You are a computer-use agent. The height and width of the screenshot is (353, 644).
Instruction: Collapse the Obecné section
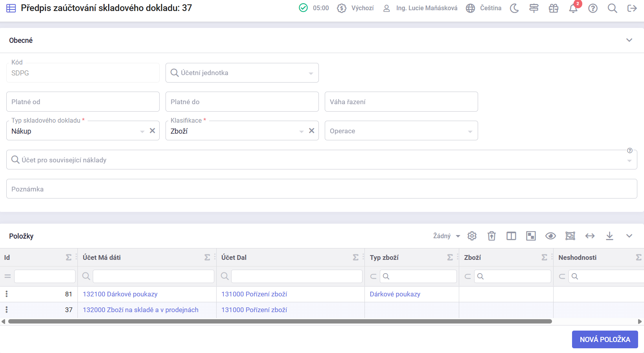pos(629,40)
